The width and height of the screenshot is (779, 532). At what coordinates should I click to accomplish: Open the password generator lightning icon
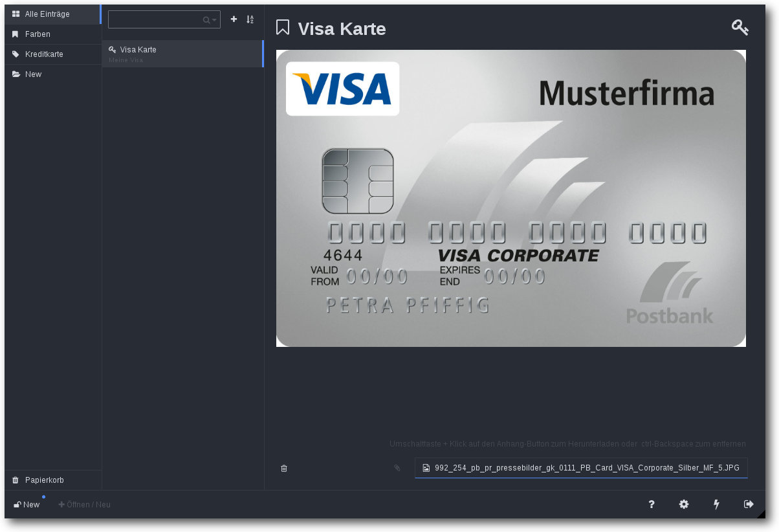[x=716, y=504]
